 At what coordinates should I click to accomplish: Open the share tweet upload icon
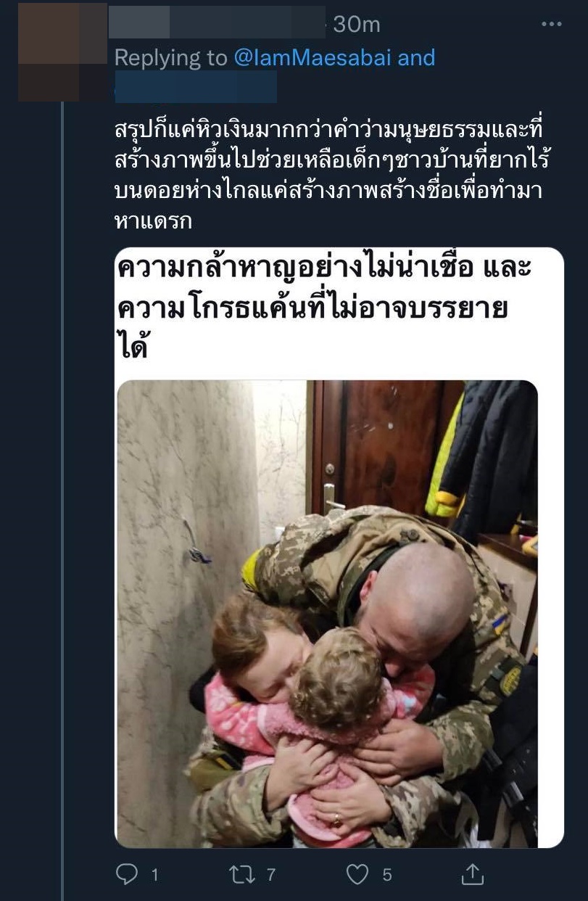point(473,873)
